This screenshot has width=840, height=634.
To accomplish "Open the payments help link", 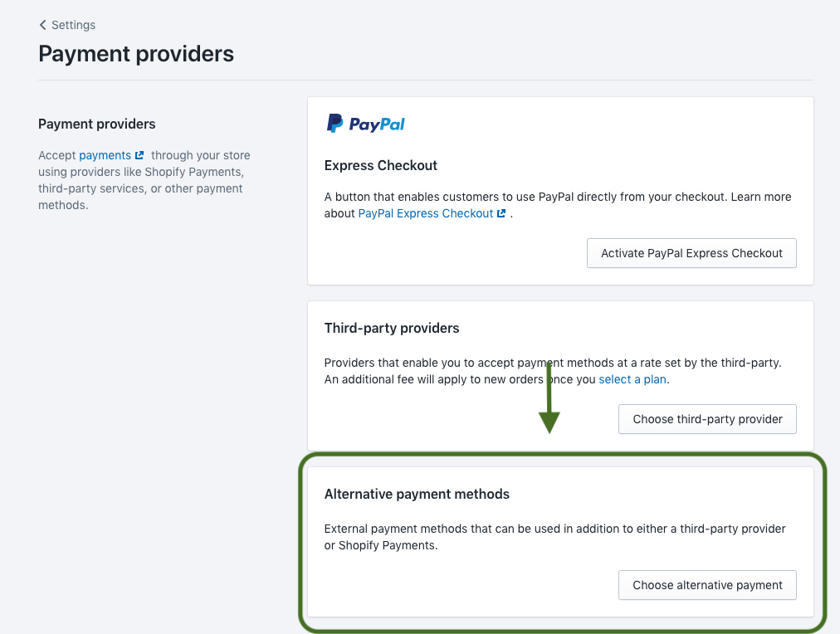I will coord(105,155).
